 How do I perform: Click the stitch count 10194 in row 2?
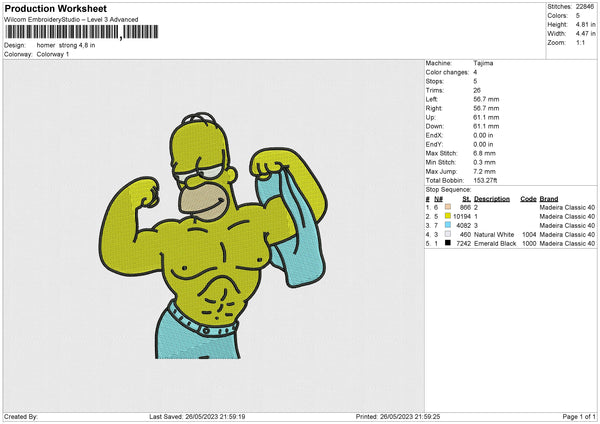[x=462, y=217]
